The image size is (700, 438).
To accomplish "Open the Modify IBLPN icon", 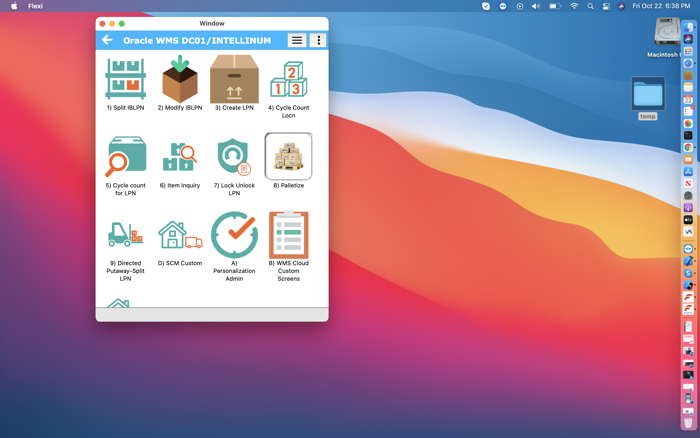I will pos(180,79).
